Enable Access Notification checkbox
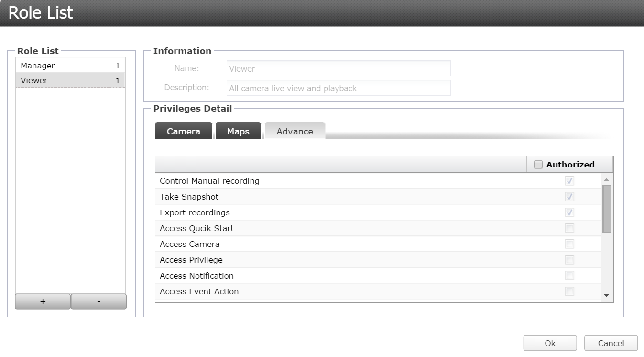Viewport: 644px width, 357px height. [569, 276]
